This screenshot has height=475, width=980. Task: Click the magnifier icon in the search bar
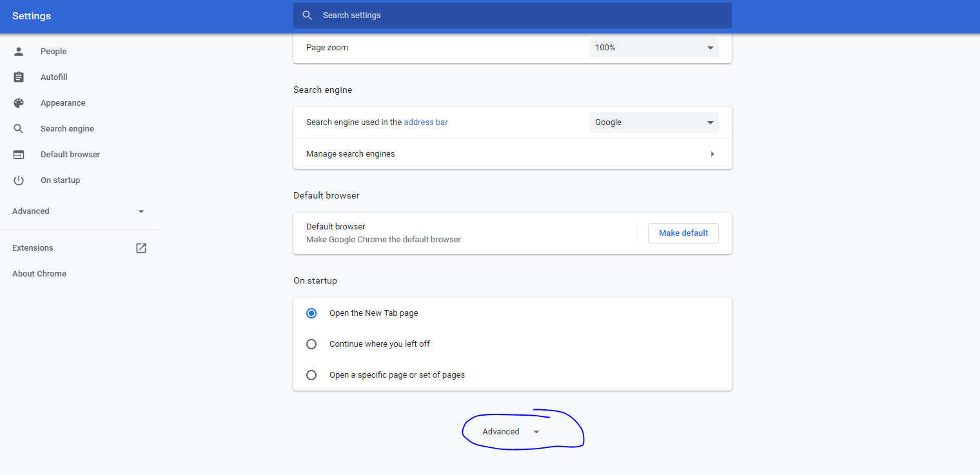308,15
